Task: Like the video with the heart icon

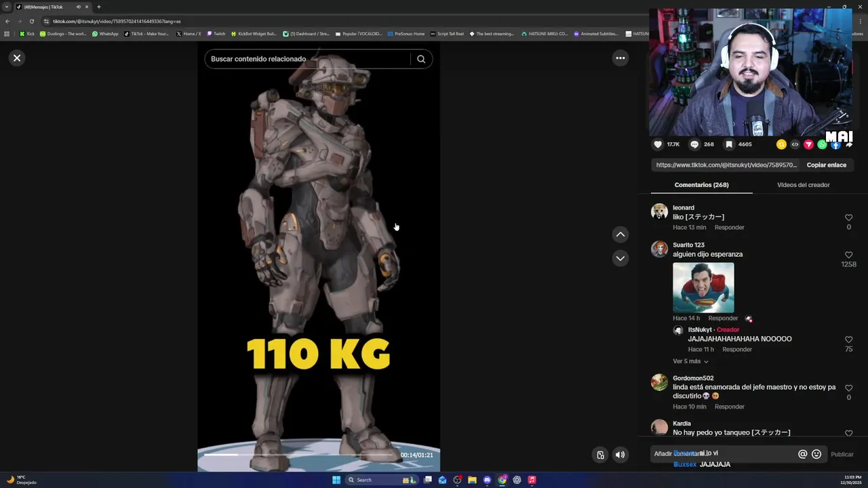Action: 658,144
